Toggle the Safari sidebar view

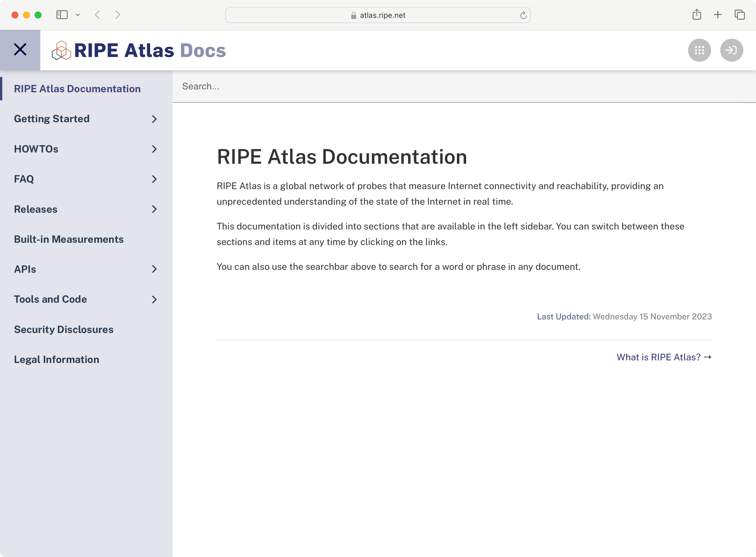coord(62,14)
